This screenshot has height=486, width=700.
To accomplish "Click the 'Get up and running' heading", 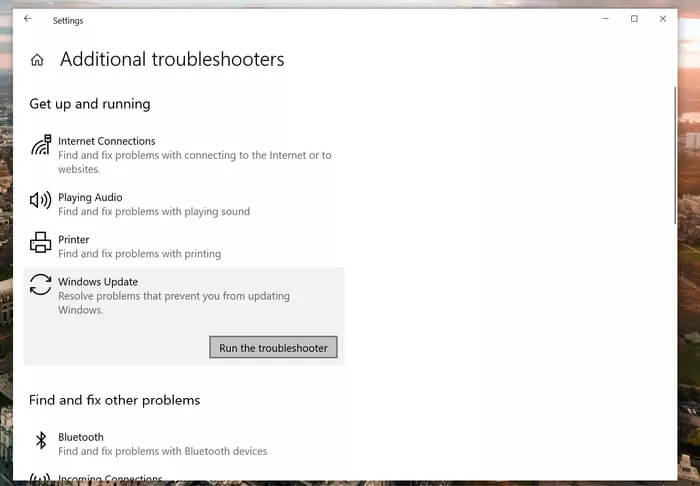I will coord(90,104).
